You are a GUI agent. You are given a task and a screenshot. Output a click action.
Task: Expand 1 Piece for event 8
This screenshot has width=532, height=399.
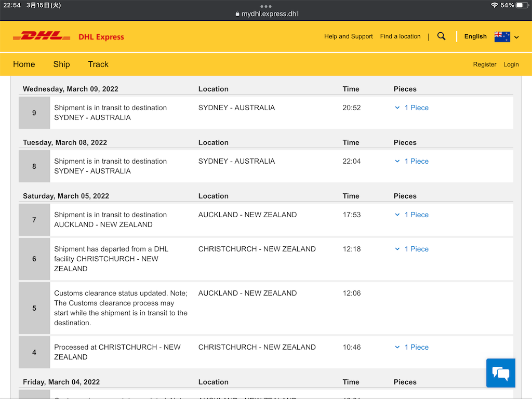pos(411,161)
